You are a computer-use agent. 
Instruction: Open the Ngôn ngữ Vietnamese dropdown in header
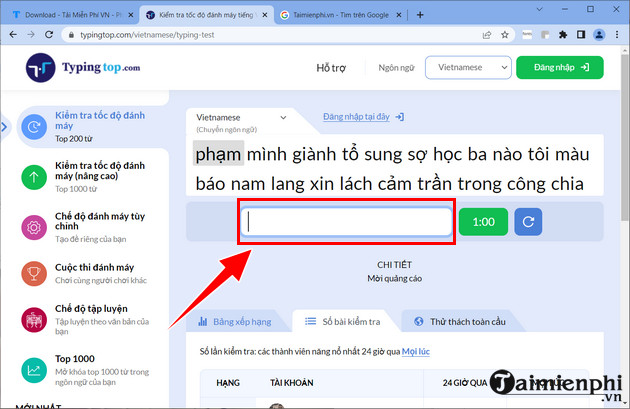coord(468,67)
